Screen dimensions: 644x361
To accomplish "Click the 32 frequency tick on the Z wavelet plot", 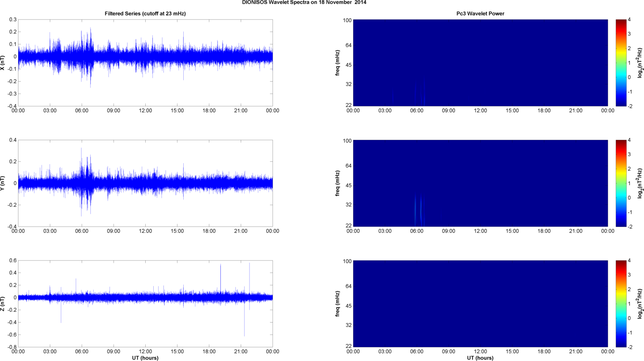I will point(348,325).
